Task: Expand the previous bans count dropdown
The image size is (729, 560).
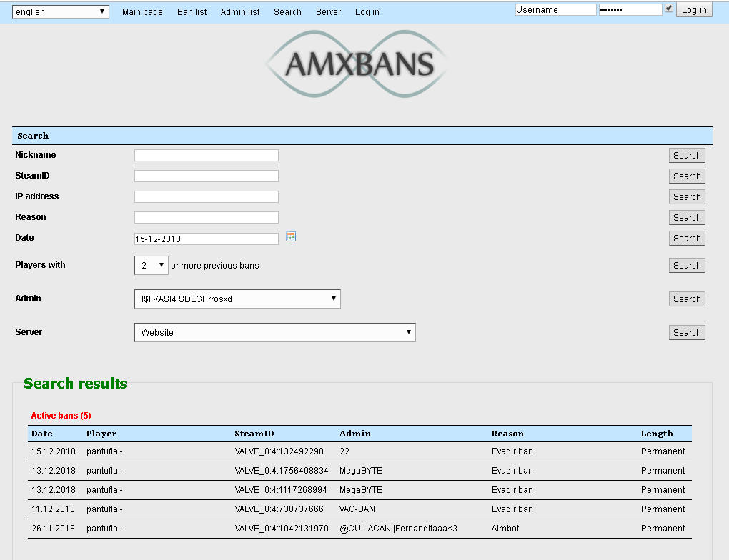Action: [151, 266]
